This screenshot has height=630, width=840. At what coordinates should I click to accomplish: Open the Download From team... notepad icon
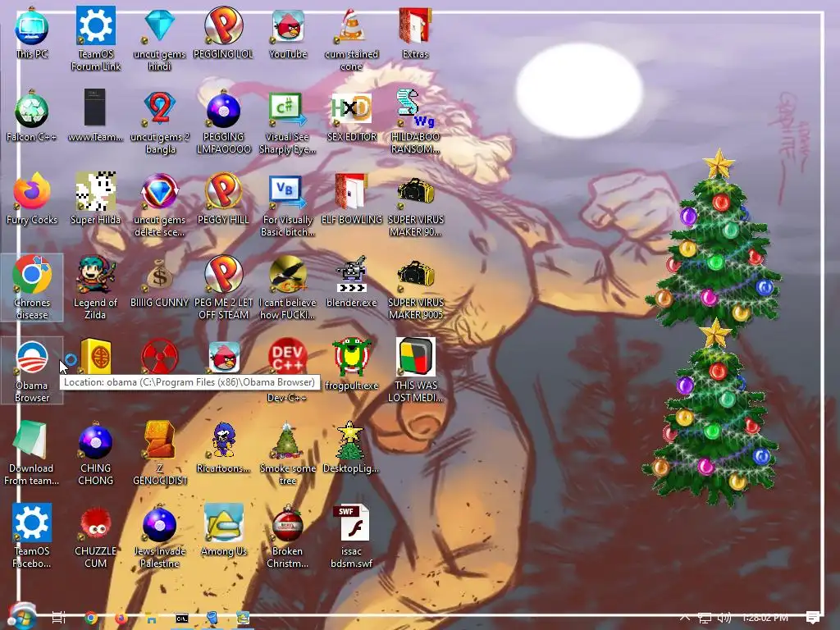(x=32, y=453)
